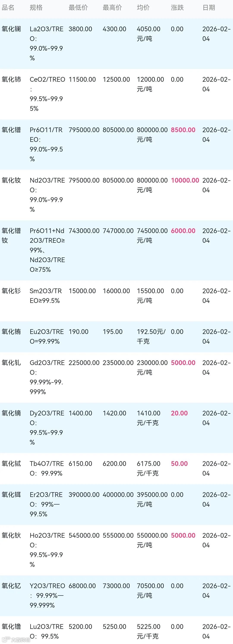The image size is (233, 644).
Task: Click the 日期 column header
Action: click(x=209, y=8)
